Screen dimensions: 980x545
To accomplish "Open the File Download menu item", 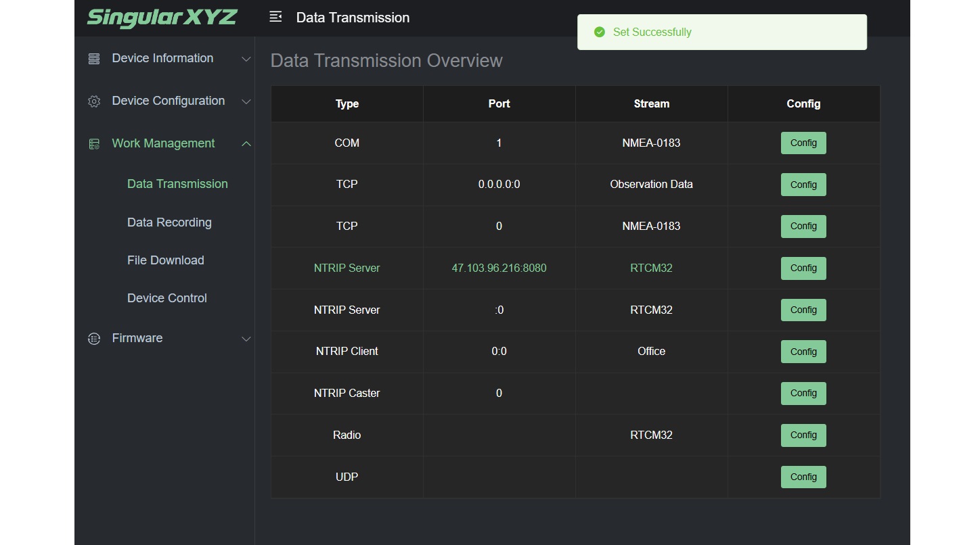I will [166, 260].
